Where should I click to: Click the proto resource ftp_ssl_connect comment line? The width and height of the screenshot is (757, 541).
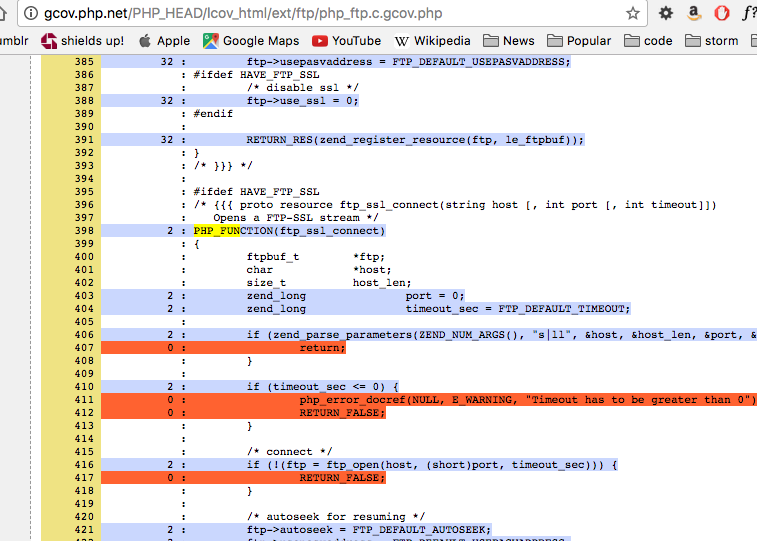pyautogui.click(x=455, y=205)
